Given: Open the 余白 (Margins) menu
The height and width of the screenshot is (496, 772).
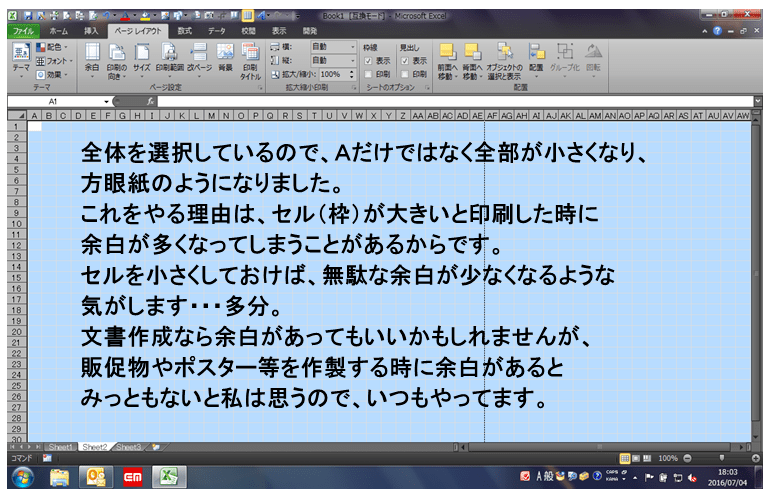Looking at the screenshot, I should coord(92,59).
